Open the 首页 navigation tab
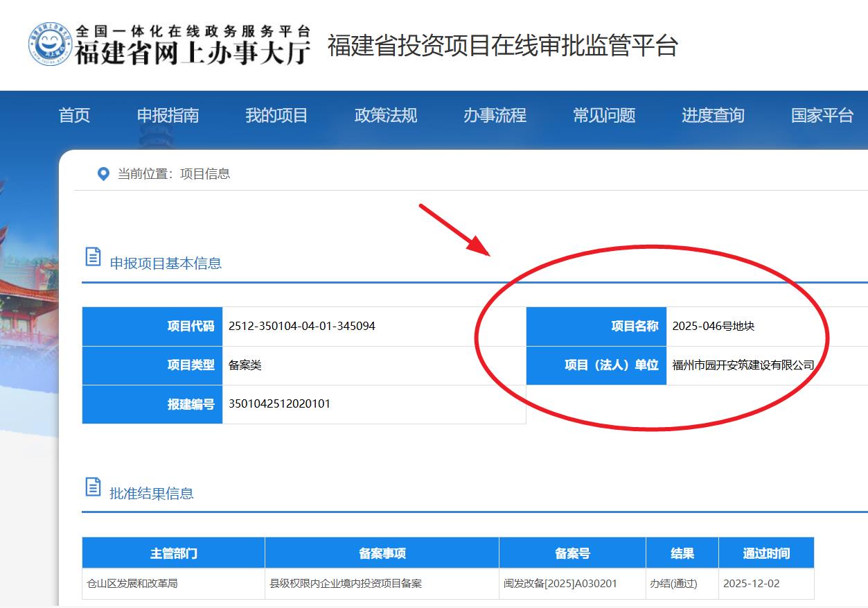Viewport: 868px width, 608px height. point(74,116)
